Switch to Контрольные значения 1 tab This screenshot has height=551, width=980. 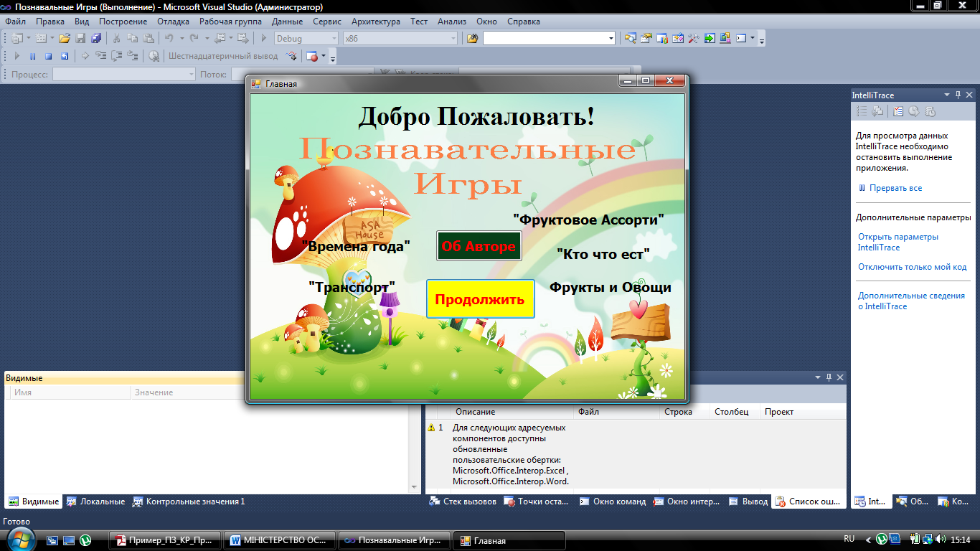[x=189, y=501]
